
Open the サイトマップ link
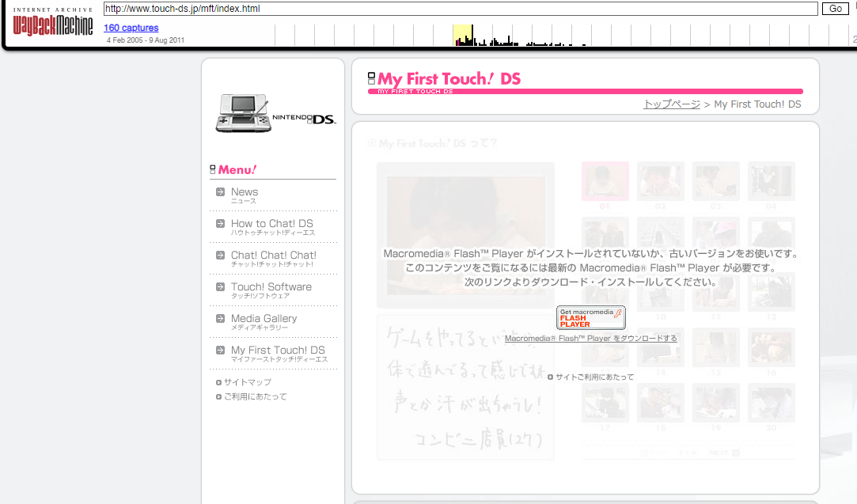(x=248, y=382)
